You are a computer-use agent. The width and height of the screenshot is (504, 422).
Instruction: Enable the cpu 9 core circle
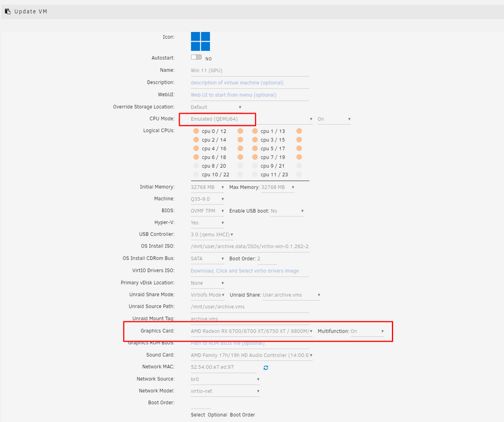coord(255,166)
